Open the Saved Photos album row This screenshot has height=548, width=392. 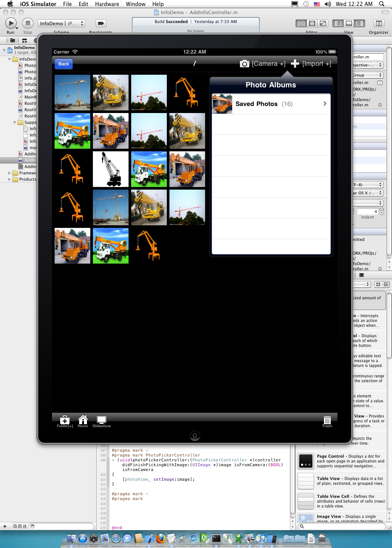[x=271, y=104]
